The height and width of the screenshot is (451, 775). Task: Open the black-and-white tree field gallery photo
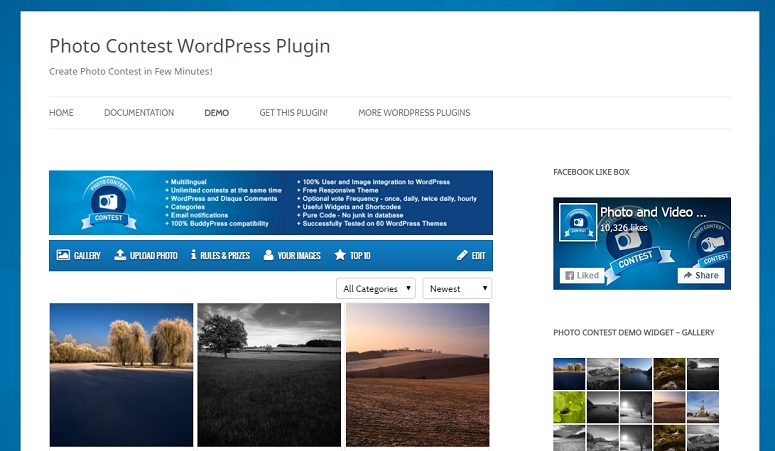pyautogui.click(x=269, y=375)
